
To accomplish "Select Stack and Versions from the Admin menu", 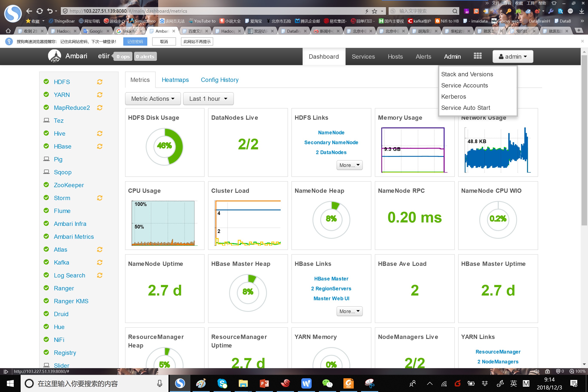I will click(x=467, y=74).
